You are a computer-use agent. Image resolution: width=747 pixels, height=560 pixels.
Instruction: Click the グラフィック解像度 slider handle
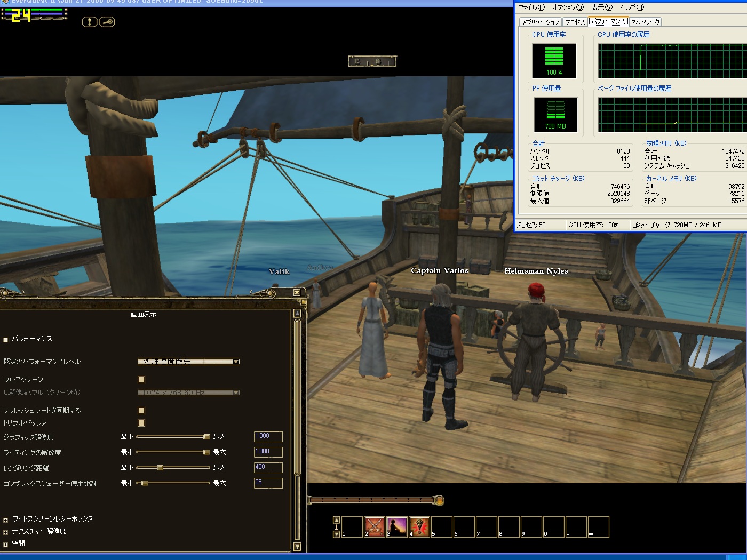tap(206, 437)
